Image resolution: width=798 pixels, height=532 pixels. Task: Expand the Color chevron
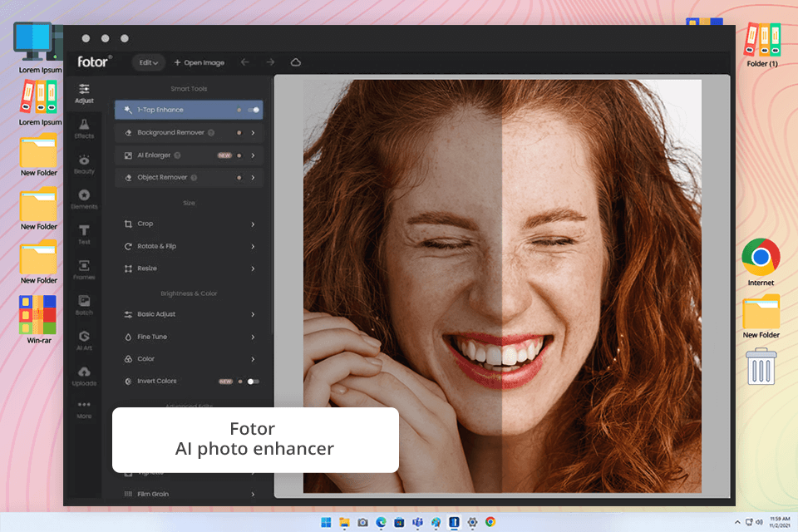point(253,359)
